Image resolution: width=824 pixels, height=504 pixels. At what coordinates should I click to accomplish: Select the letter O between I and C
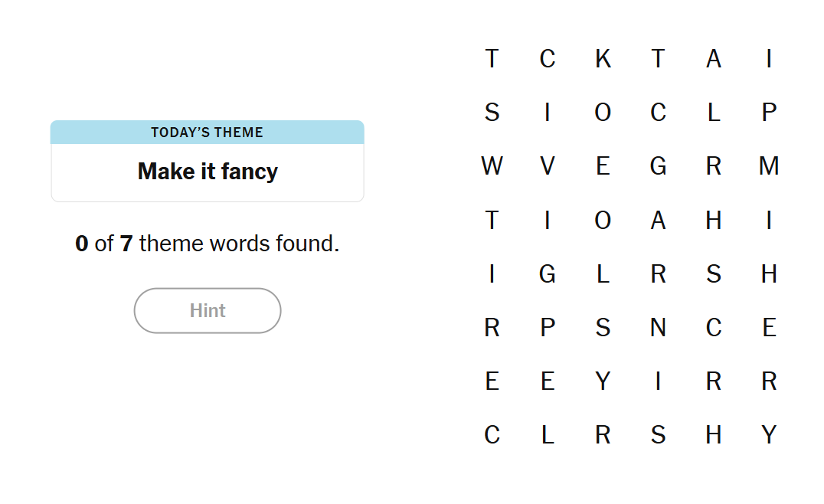tap(603, 113)
